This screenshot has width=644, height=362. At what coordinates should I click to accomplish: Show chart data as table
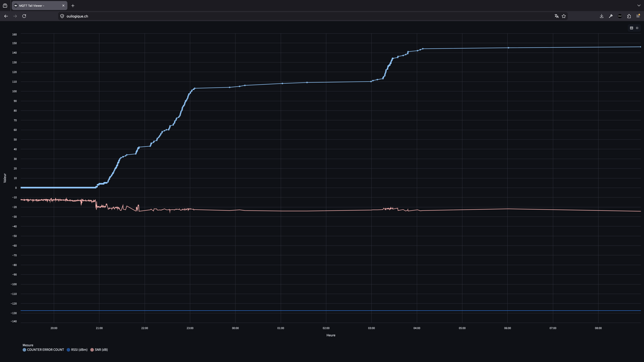point(631,28)
